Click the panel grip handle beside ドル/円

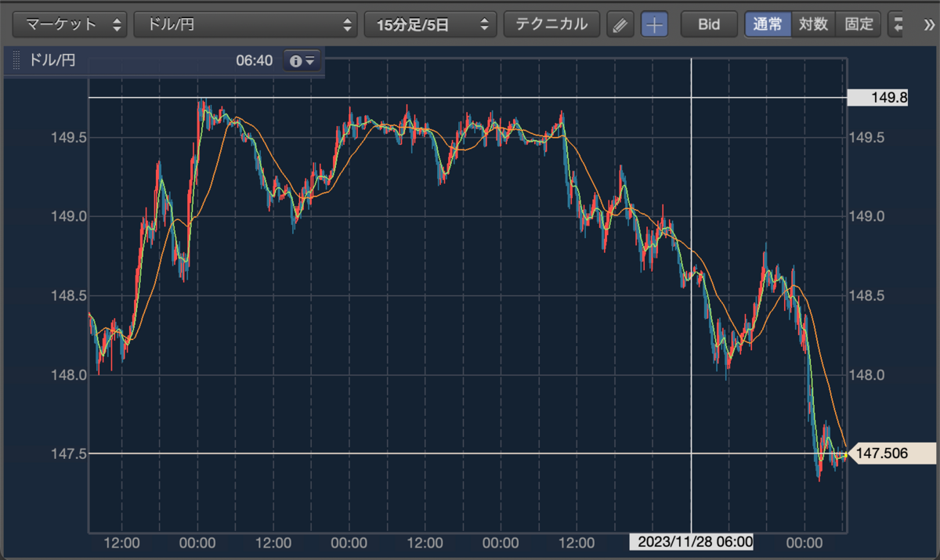pos(16,60)
